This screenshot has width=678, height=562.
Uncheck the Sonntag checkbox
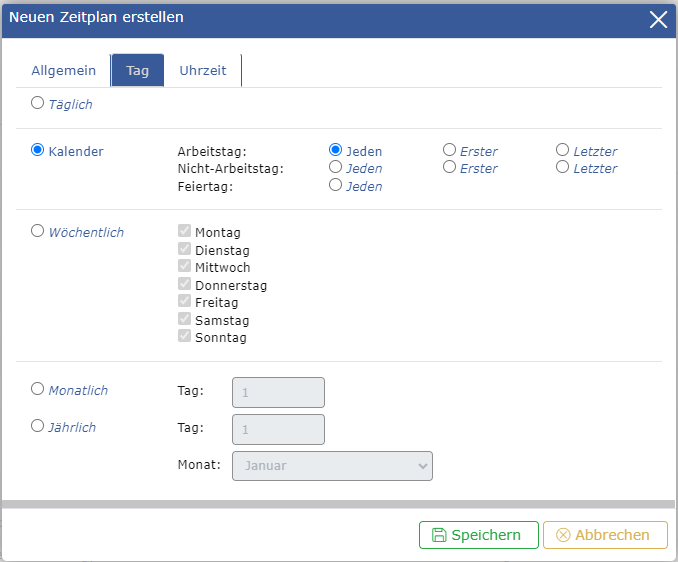(184, 337)
